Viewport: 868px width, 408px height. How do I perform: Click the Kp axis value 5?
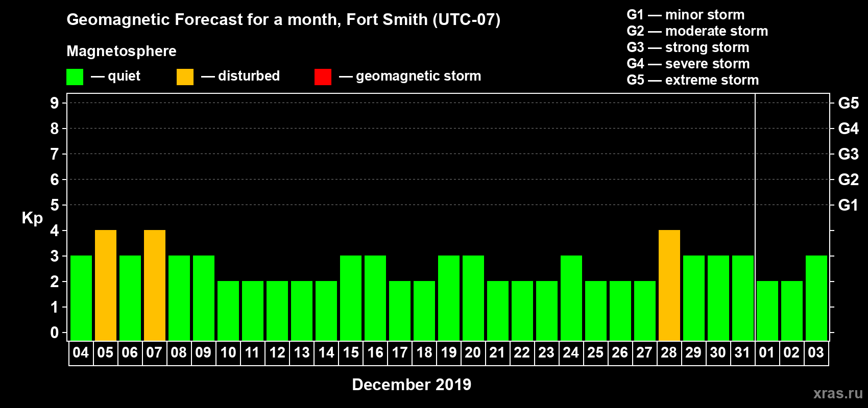point(55,205)
